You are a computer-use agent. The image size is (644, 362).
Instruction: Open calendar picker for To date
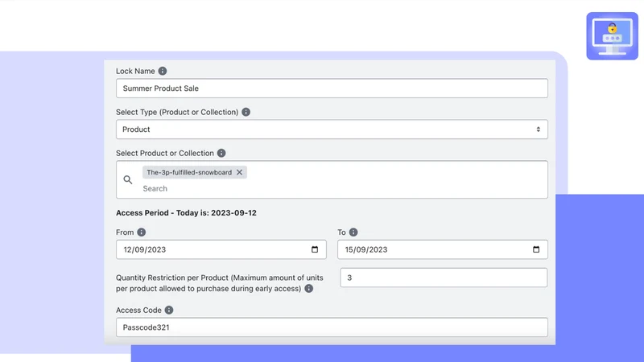536,249
